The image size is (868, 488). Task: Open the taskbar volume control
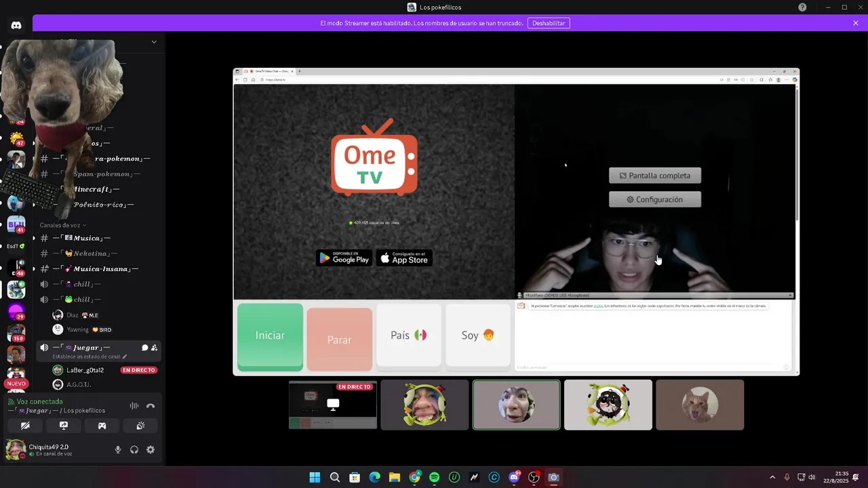[812, 477]
